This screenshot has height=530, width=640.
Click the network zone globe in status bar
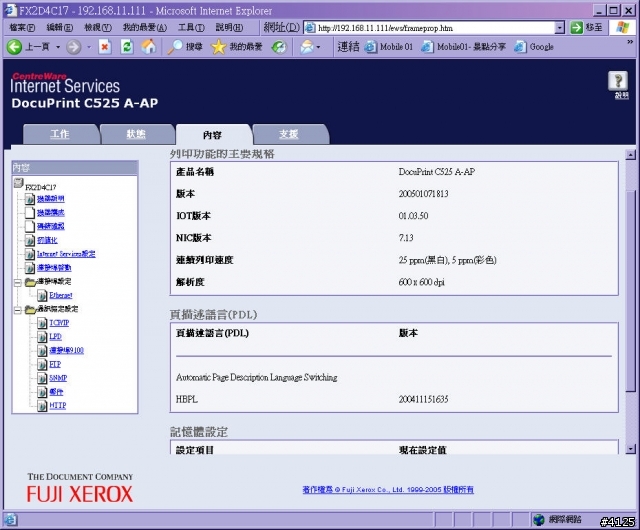coord(539,520)
